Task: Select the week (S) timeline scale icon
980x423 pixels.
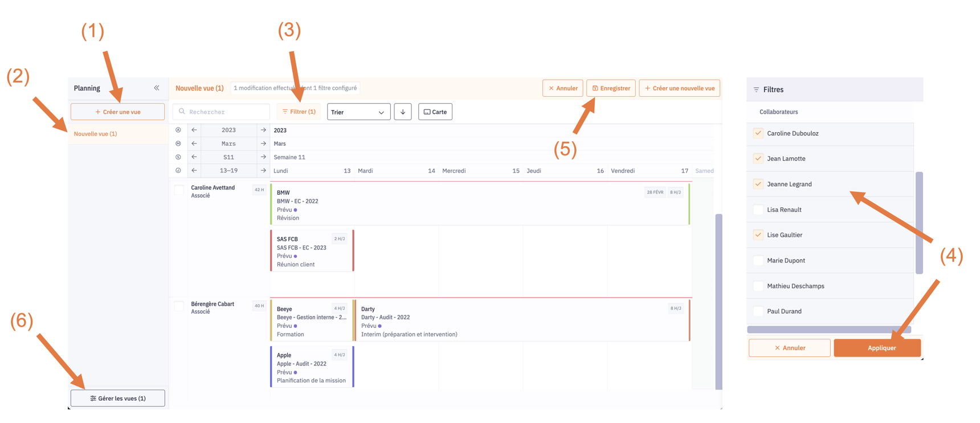Action: [x=178, y=157]
